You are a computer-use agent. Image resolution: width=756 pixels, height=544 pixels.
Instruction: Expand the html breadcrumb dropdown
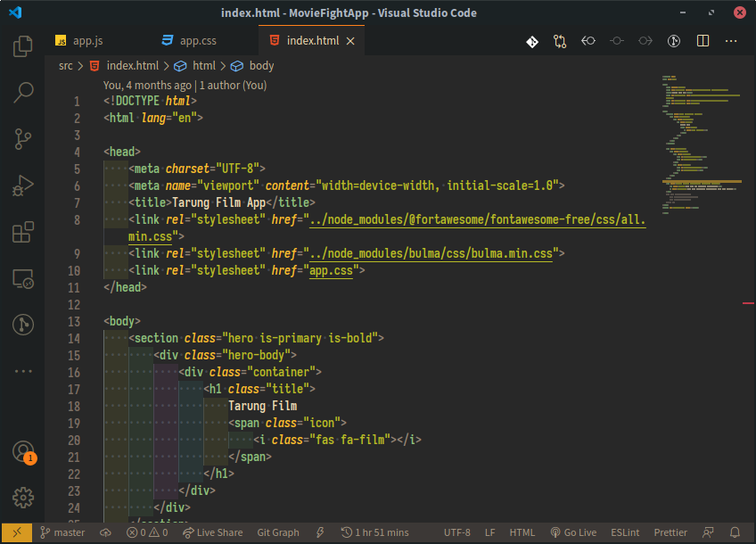(204, 65)
